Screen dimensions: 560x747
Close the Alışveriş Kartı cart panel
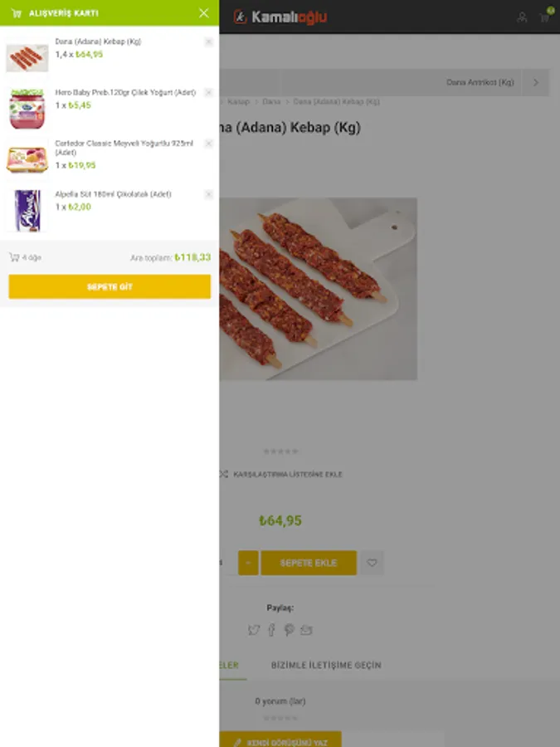click(204, 12)
